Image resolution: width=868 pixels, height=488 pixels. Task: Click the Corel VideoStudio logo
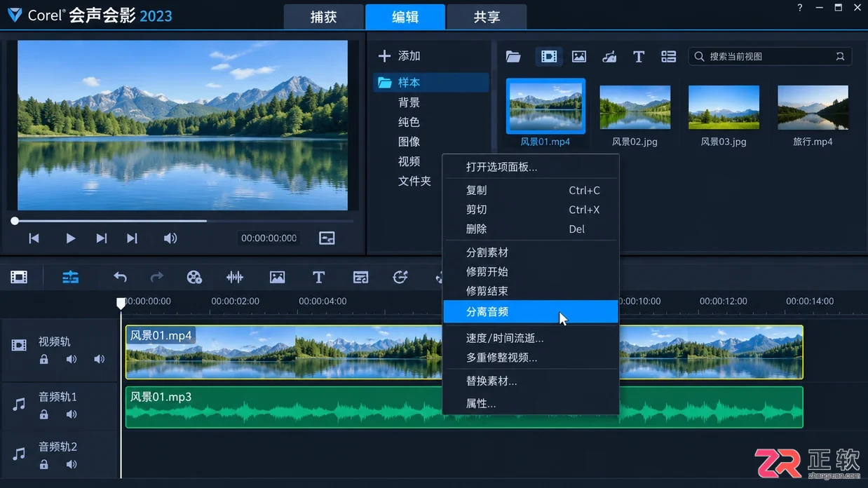point(14,15)
